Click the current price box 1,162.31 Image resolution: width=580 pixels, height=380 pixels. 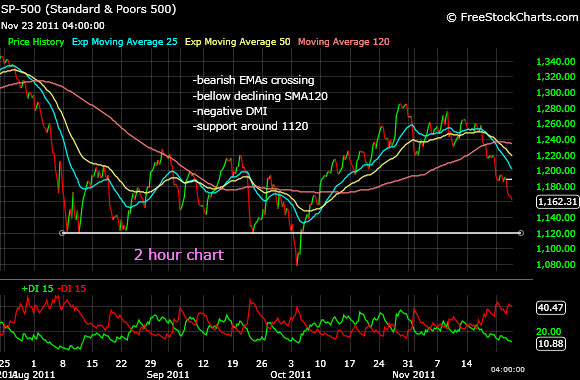(557, 202)
